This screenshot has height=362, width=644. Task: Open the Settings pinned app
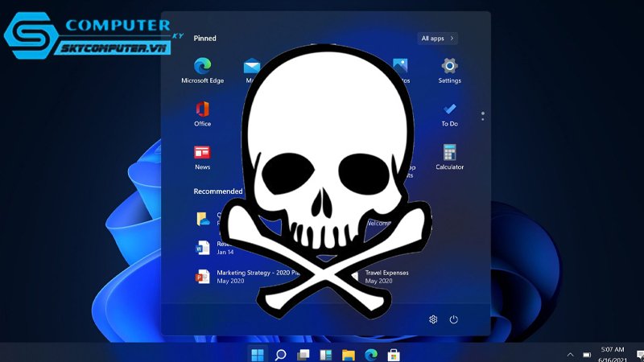tap(449, 70)
